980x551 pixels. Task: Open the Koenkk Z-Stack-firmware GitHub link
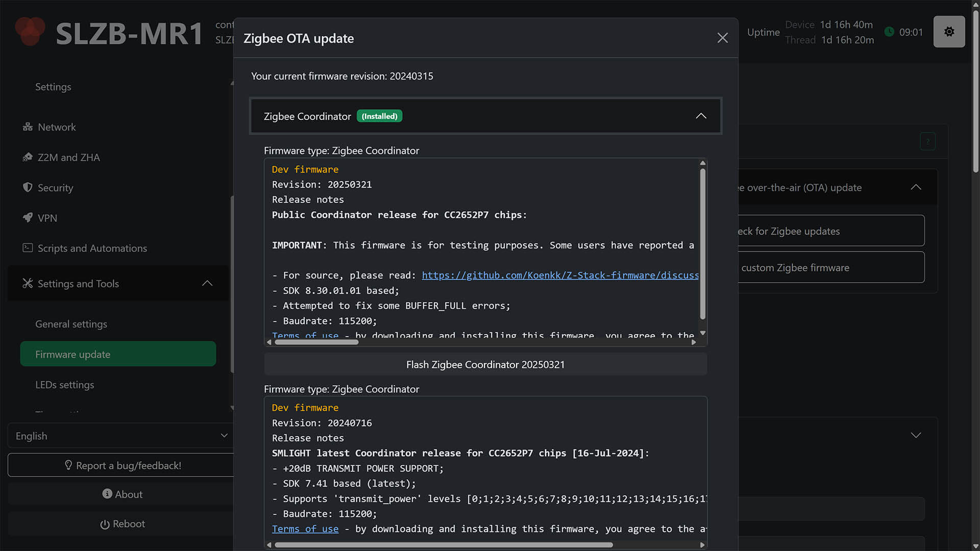point(560,275)
